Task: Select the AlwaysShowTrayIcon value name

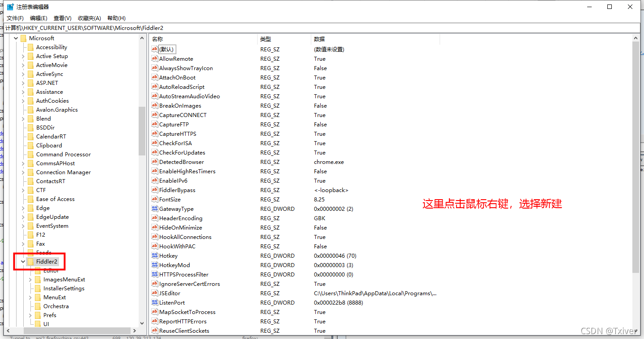Action: coord(186,68)
